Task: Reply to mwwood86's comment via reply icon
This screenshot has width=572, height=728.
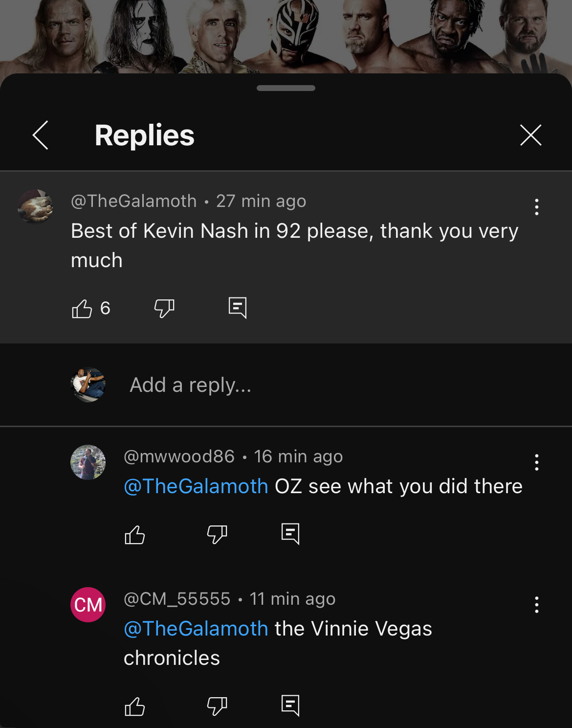Action: pyautogui.click(x=290, y=534)
